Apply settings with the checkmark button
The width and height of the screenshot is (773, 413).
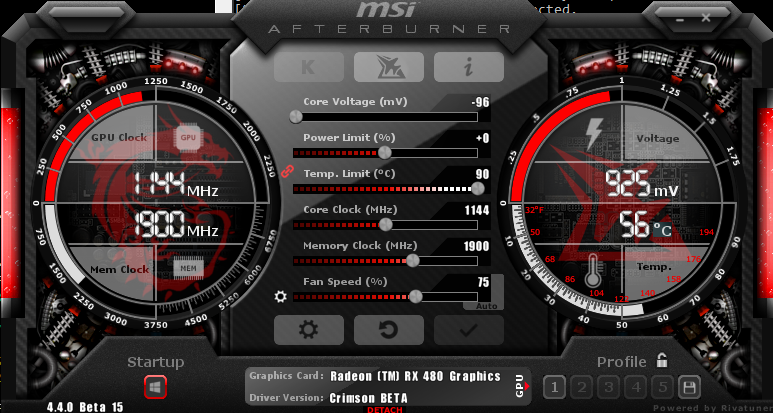pos(469,330)
